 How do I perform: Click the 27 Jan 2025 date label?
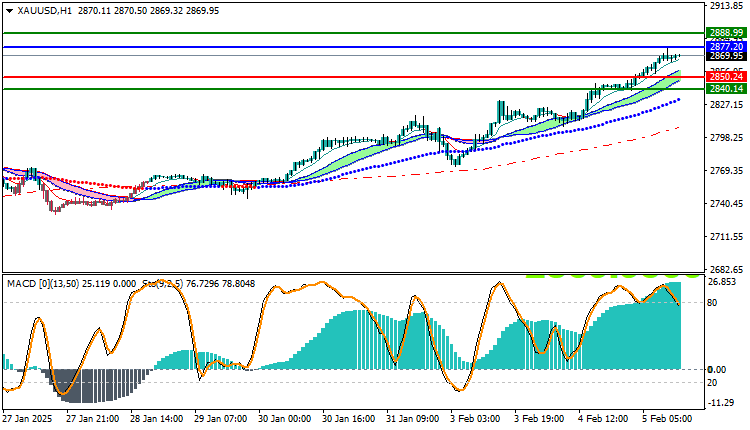(x=28, y=419)
